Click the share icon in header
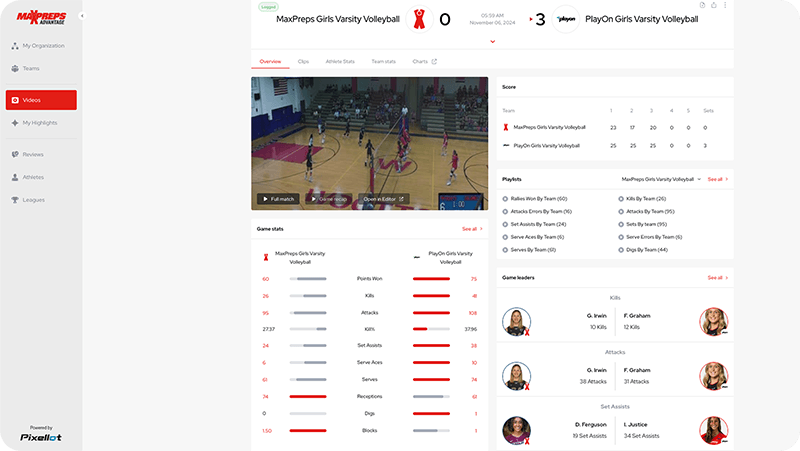The image size is (800, 451). pos(714,5)
